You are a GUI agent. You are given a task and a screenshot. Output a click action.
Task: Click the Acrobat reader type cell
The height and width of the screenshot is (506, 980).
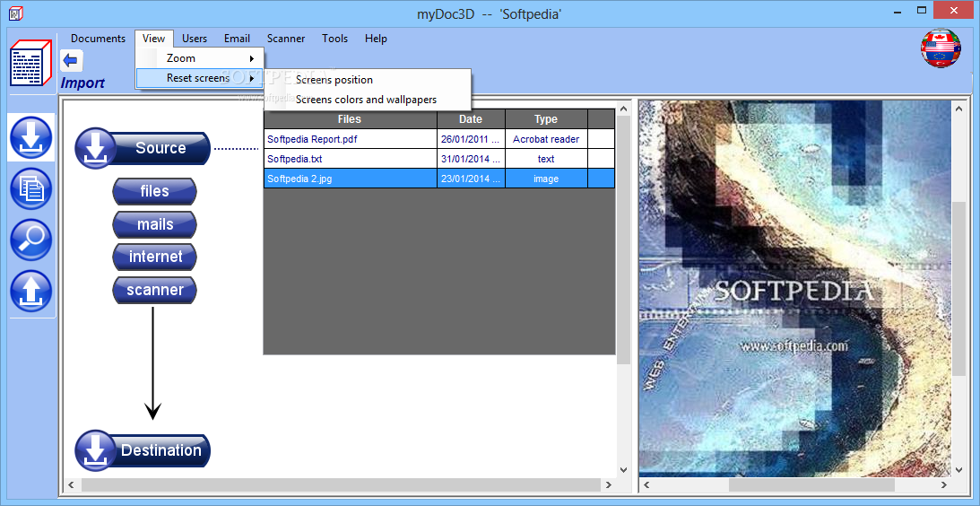546,139
